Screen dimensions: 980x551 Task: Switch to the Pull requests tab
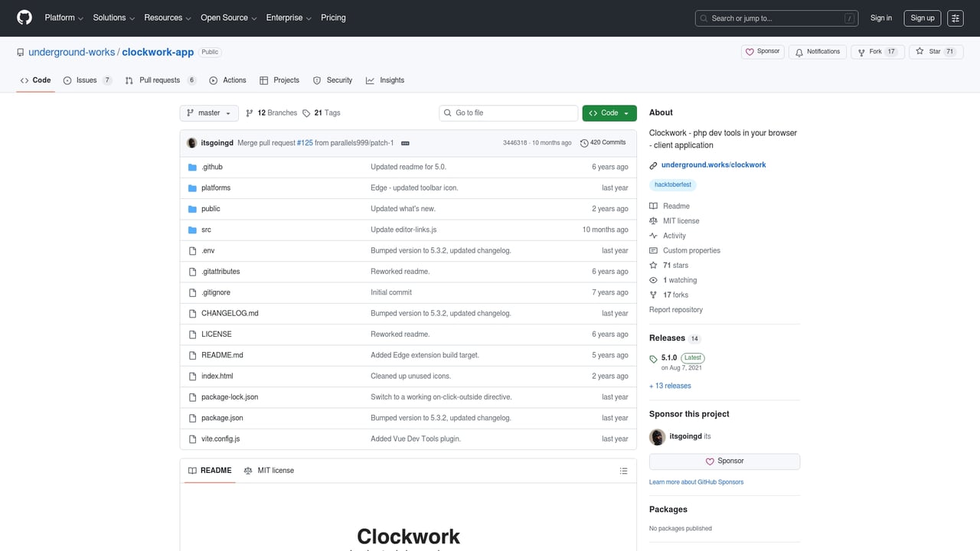tap(160, 80)
